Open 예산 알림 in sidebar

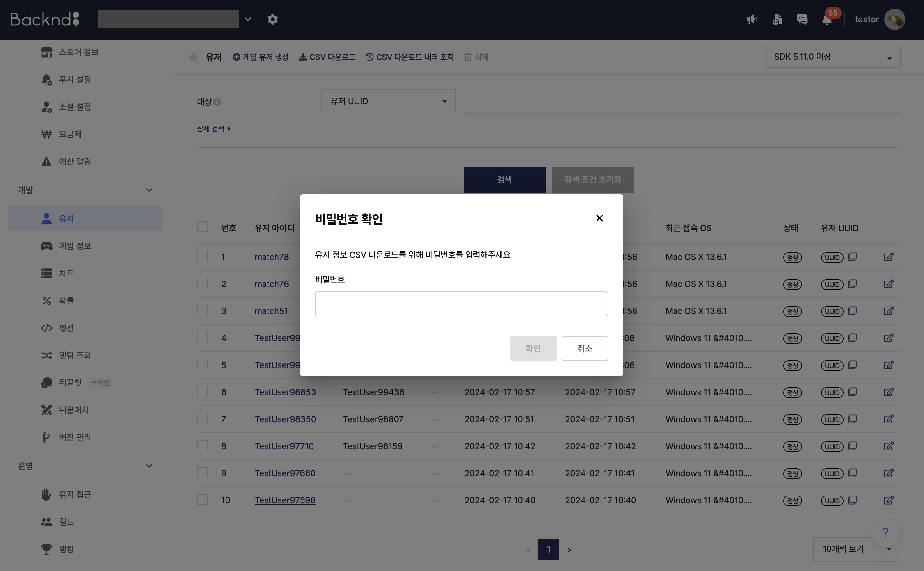pos(75,162)
